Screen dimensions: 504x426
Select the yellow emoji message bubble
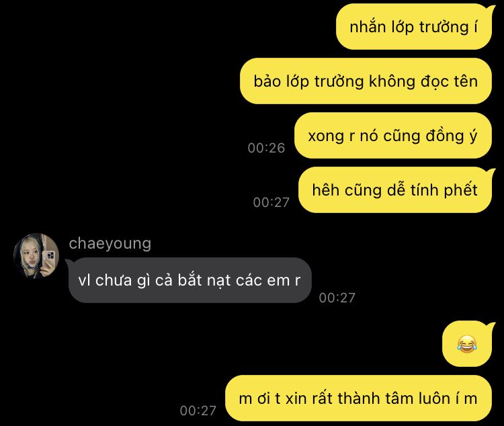tap(467, 344)
